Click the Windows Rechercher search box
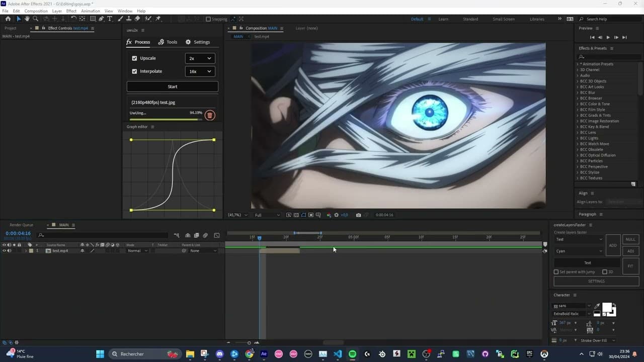 click(145, 354)
